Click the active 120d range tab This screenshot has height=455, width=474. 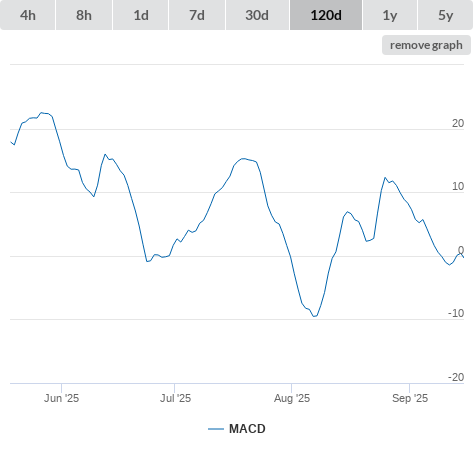click(326, 15)
